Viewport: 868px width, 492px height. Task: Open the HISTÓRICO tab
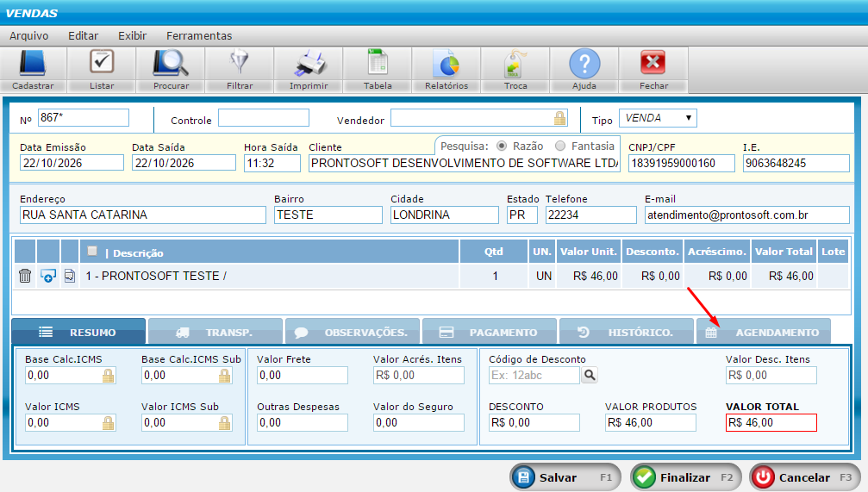[627, 332]
